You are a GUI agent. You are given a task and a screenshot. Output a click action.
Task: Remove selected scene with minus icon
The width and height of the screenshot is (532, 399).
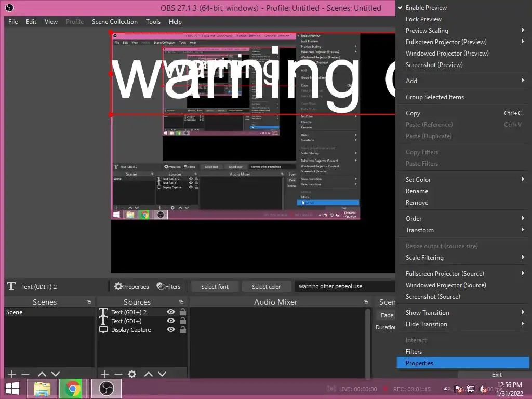tap(25, 374)
